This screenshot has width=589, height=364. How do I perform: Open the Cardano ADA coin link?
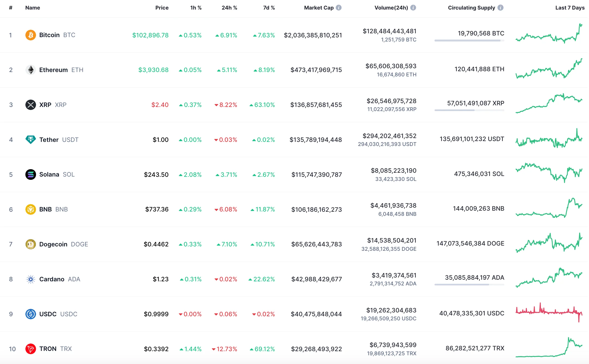click(x=52, y=279)
